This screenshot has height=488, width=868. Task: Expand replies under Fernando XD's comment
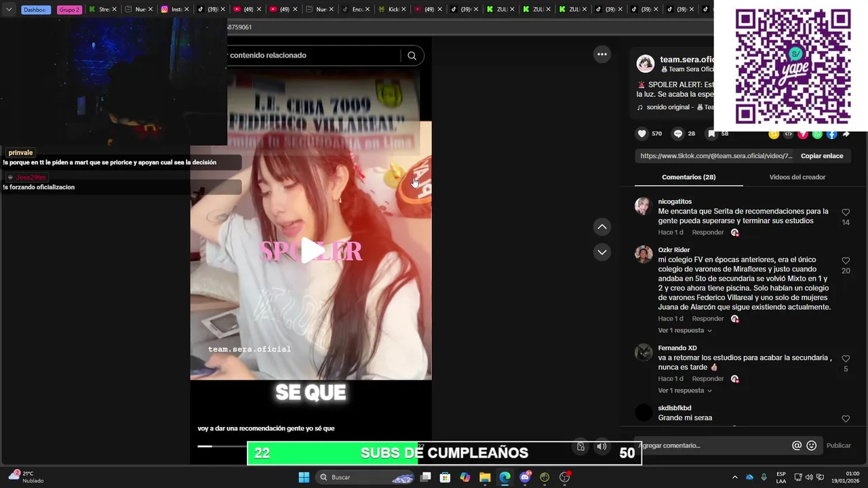[685, 390]
